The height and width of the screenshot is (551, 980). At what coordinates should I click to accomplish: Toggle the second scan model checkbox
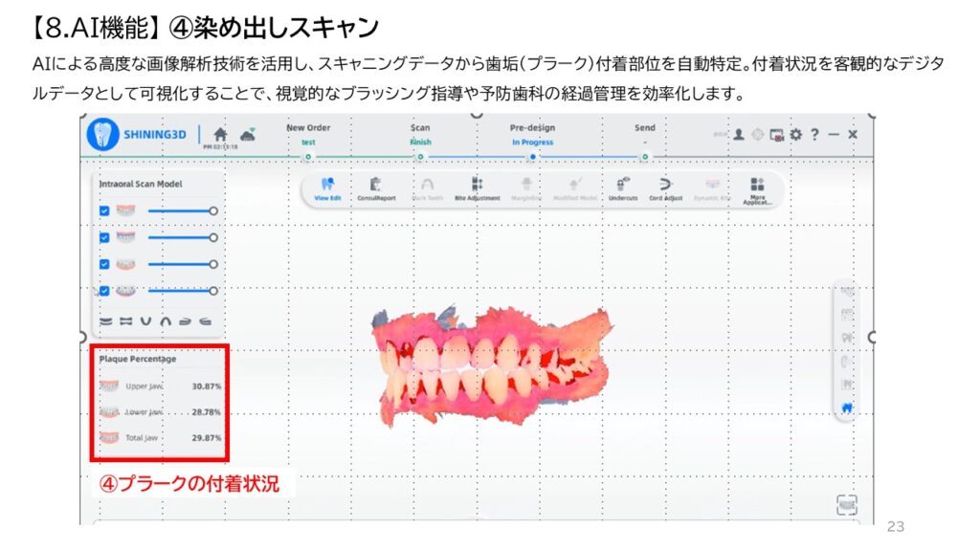coord(104,237)
